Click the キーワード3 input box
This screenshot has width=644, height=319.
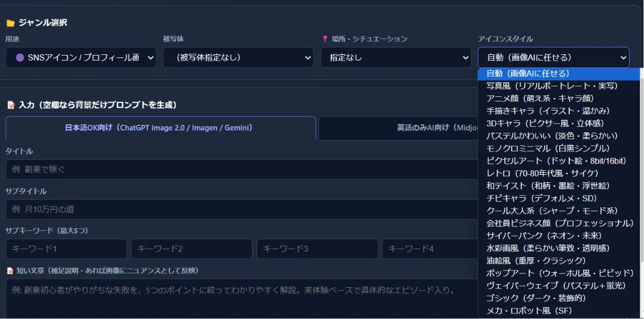[318, 248]
